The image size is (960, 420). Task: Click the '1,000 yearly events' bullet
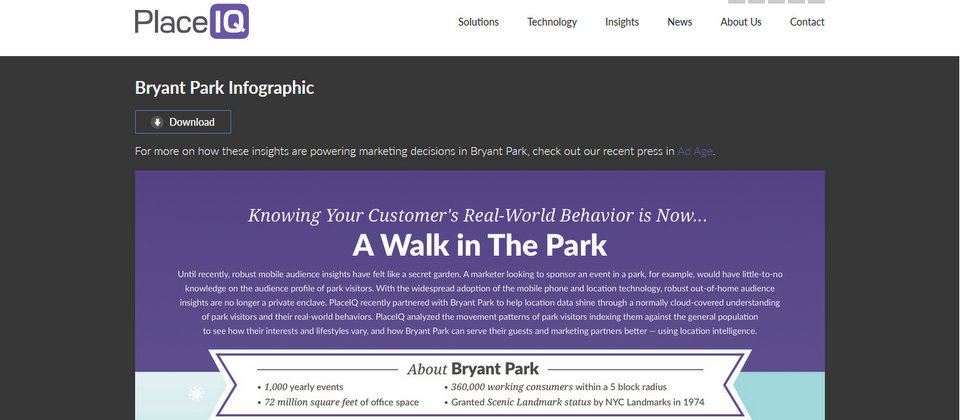(300, 387)
